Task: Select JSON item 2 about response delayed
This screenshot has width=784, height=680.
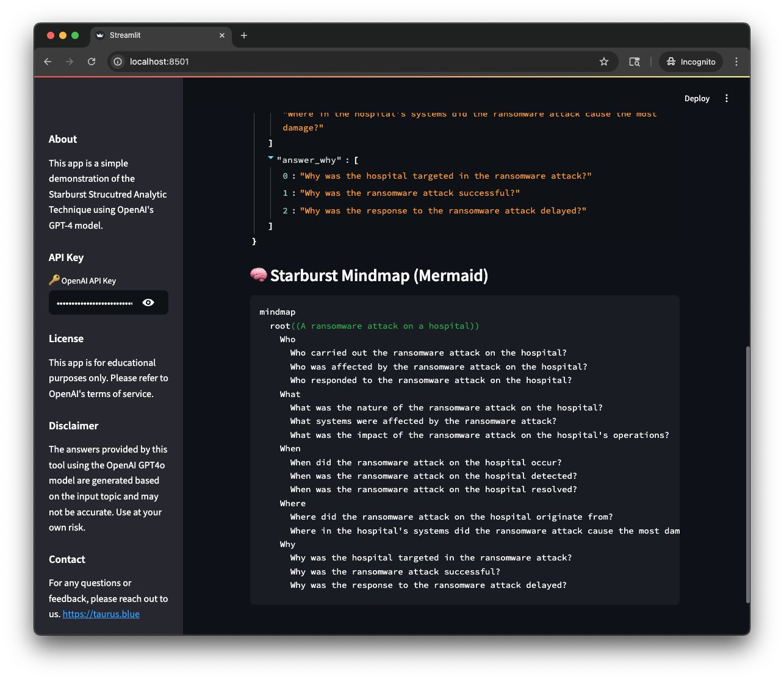Action: (434, 210)
